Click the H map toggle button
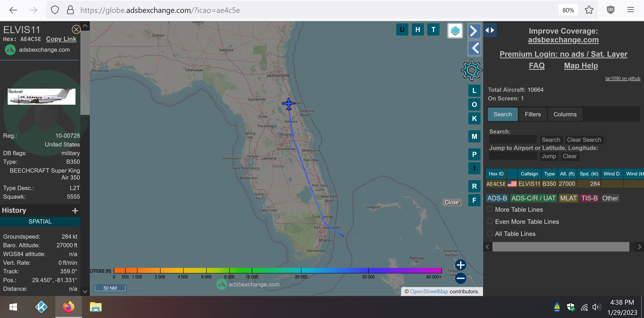644x318 pixels. tap(417, 30)
